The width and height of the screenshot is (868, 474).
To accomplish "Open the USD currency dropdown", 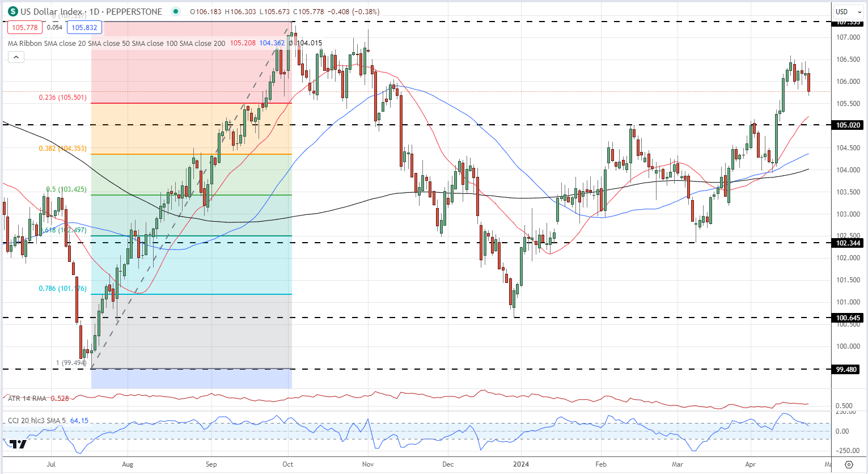I will 849,11.
